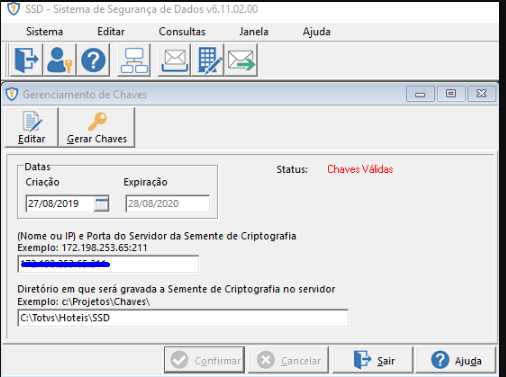Image resolution: width=506 pixels, height=377 pixels.
Task: Open the grid edit toolbar icon
Action: tap(208, 60)
